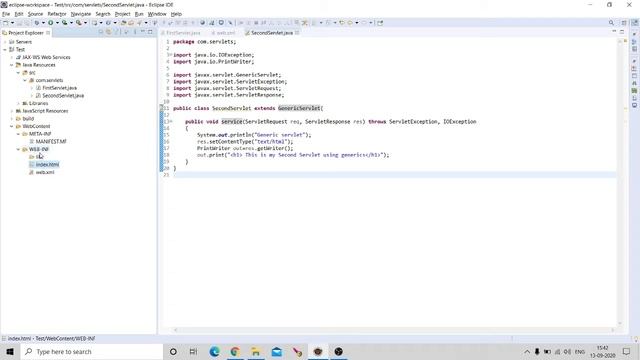
Task: Open Microsoft Edge from taskbar
Action: pos(214,351)
